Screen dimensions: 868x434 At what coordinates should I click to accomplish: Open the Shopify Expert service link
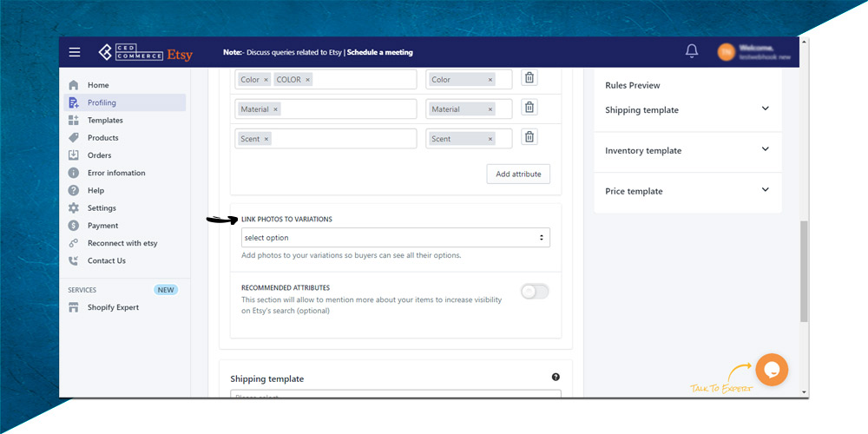pyautogui.click(x=113, y=307)
